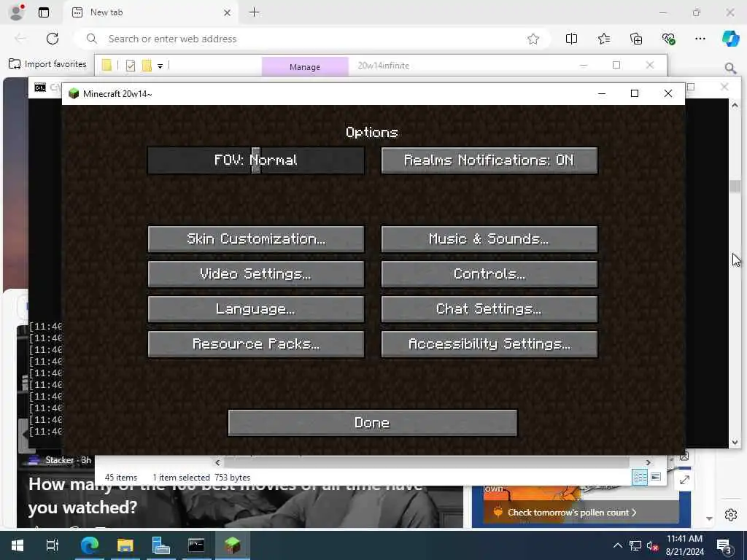The image size is (747, 560).
Task: Switch Explorer to large icons view
Action: point(656,477)
